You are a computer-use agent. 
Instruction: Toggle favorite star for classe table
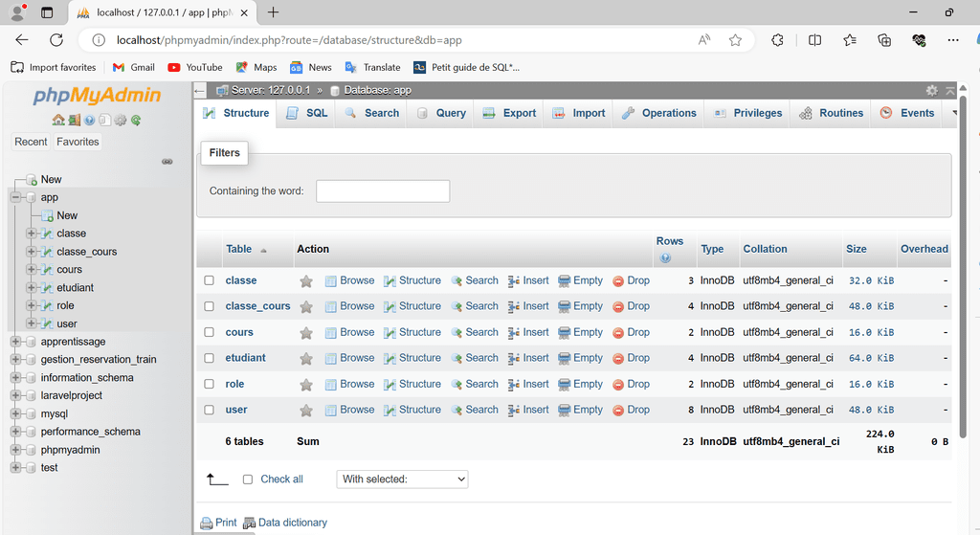click(305, 281)
